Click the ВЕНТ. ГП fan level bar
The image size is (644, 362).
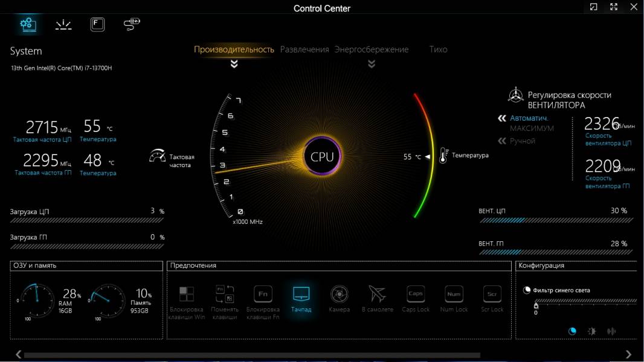point(556,253)
